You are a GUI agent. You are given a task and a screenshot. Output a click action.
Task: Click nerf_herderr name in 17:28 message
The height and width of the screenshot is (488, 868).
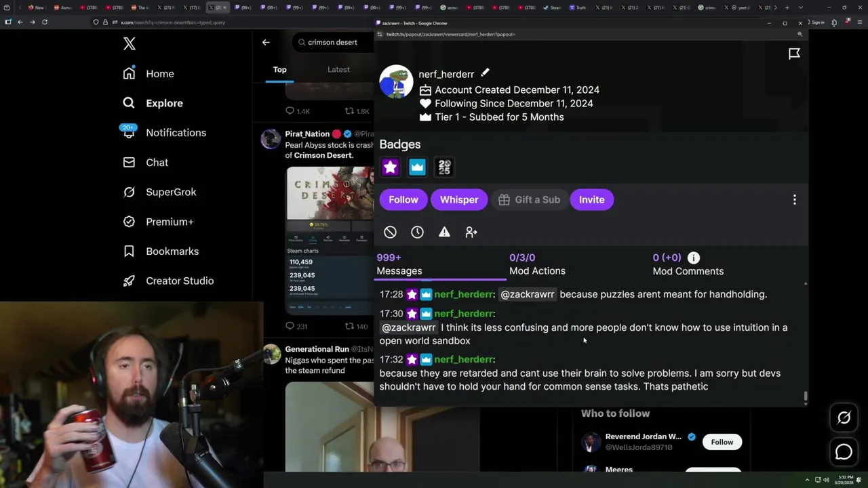pos(463,294)
